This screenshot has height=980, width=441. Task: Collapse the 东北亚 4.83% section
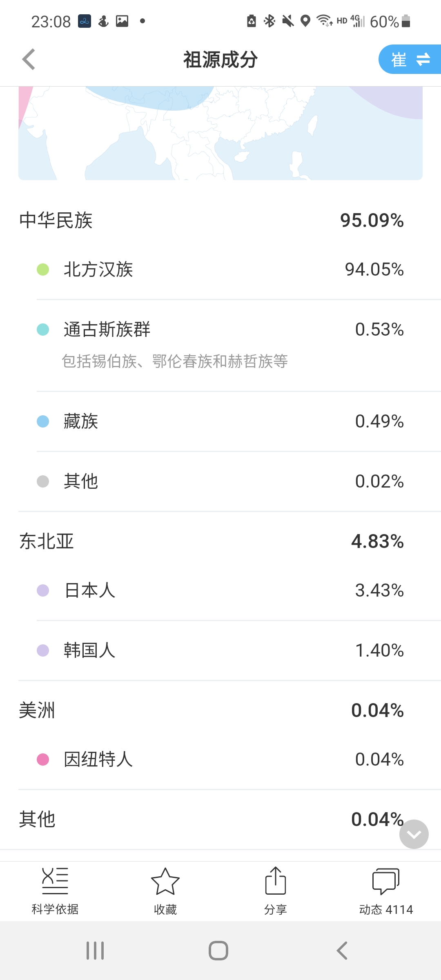point(220,541)
